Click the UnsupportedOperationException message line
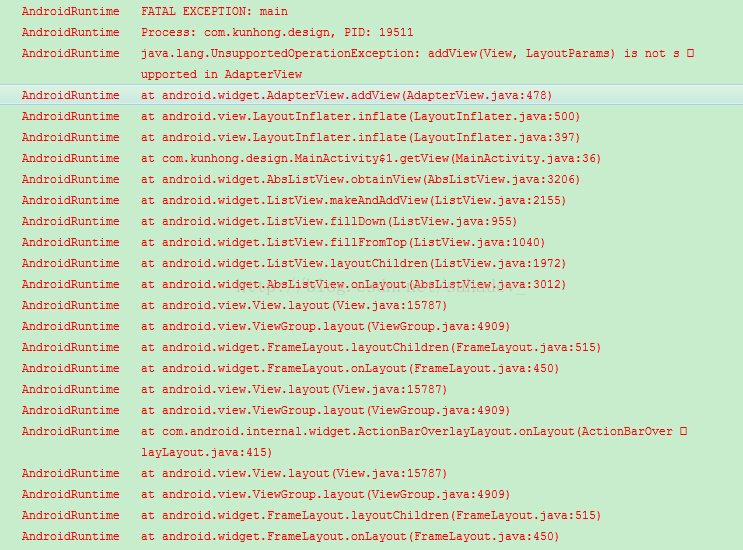 [x=417, y=53]
